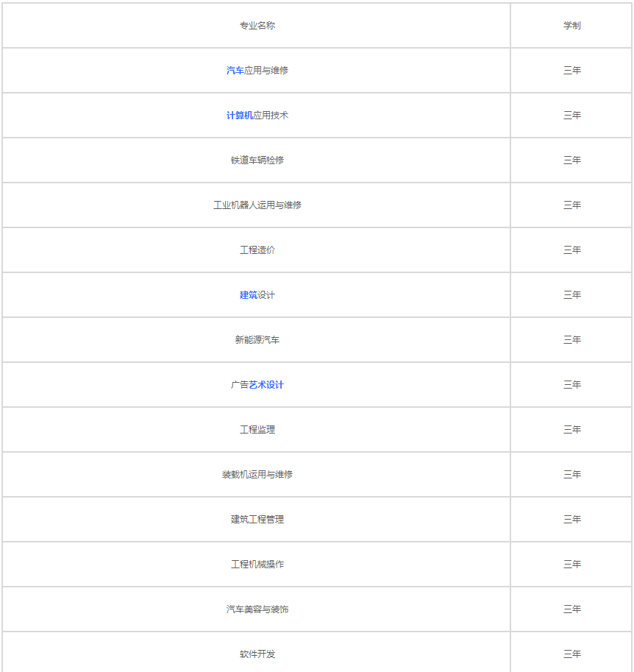Follow the 建筑 link in 建筑设计

pos(249,295)
